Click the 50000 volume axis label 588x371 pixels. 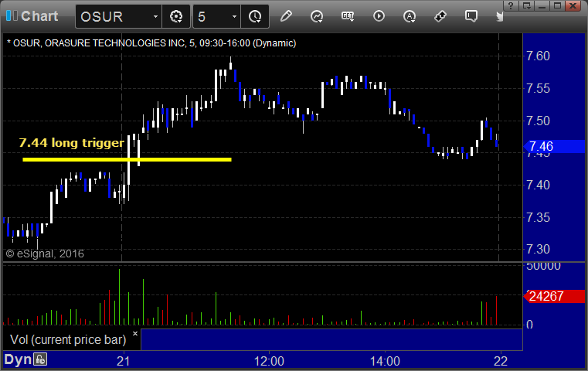pyautogui.click(x=543, y=266)
